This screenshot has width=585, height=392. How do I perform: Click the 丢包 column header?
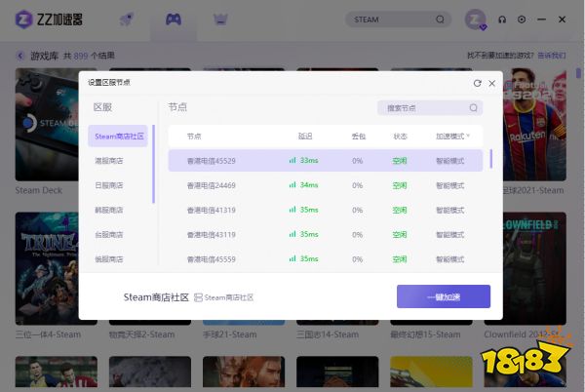pos(359,137)
